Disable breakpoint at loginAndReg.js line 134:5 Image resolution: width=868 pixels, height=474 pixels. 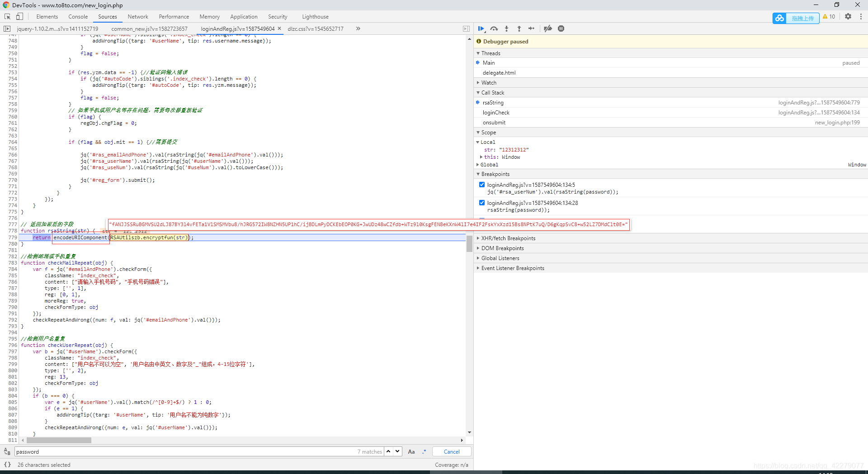(x=482, y=185)
